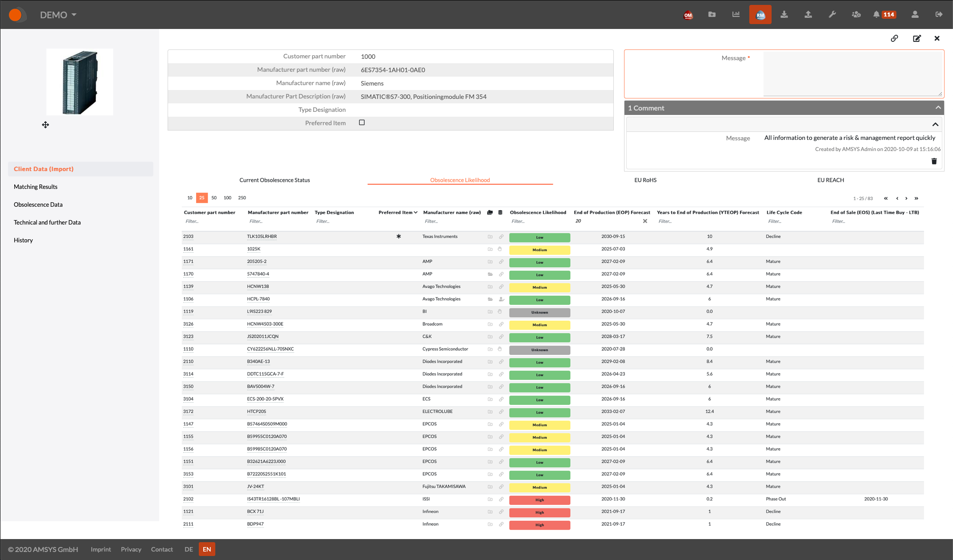Switch to the EU RoHS tab

(645, 180)
